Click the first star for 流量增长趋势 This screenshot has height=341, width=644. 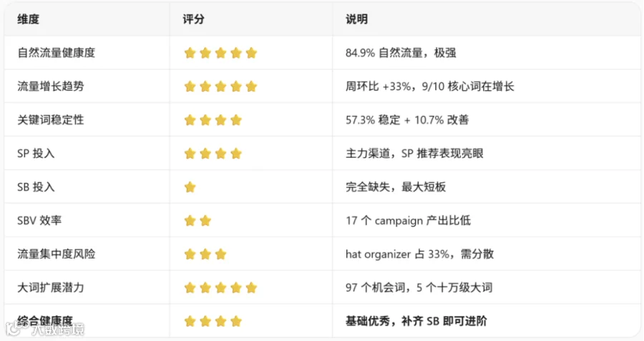click(190, 87)
